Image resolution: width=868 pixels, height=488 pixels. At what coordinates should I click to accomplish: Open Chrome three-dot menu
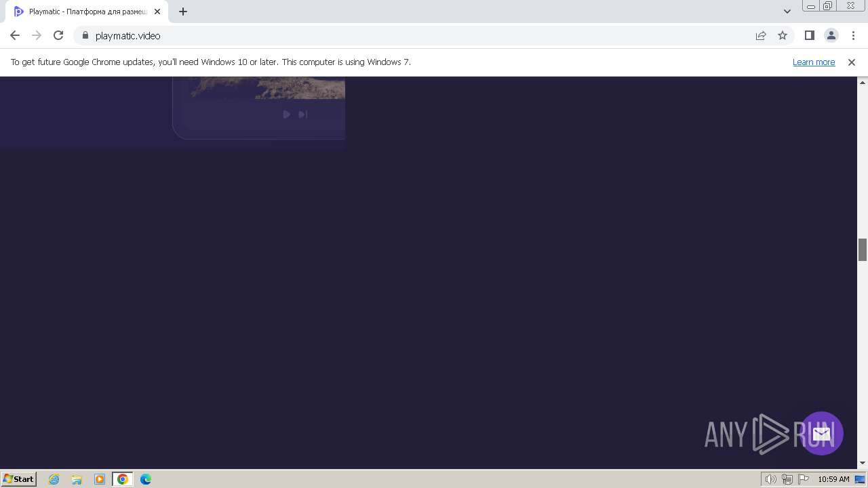(853, 35)
